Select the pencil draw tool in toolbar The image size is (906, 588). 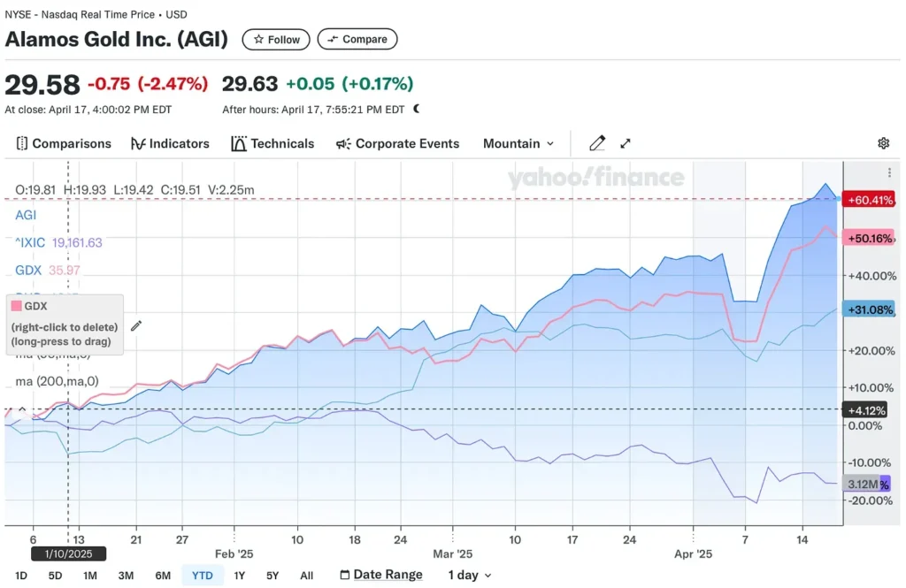coord(597,143)
